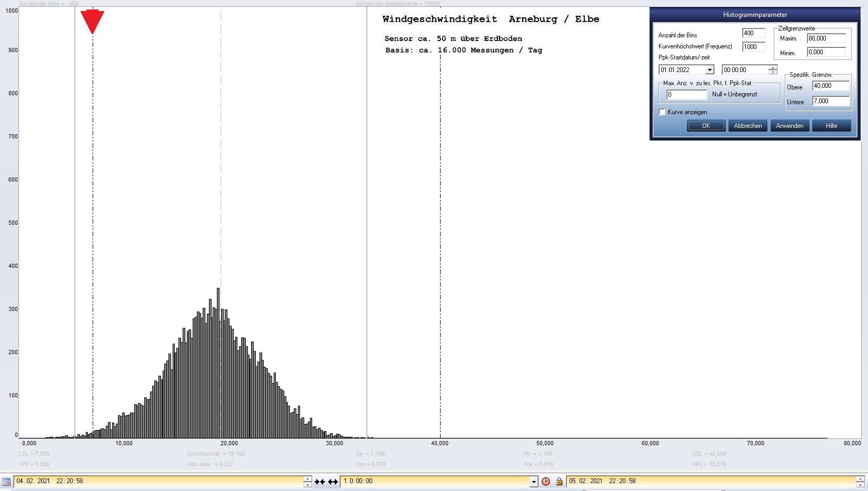Image resolution: width=868 pixels, height=491 pixels.
Task: Click the red triangle marker on histogram
Action: coord(92,21)
